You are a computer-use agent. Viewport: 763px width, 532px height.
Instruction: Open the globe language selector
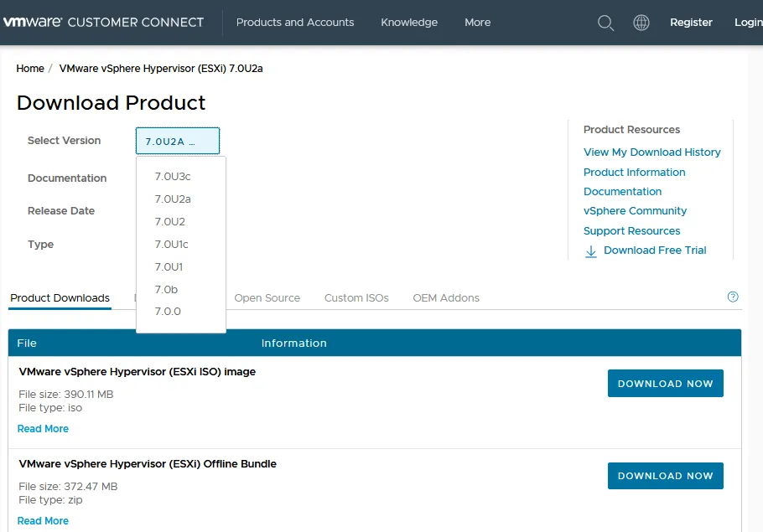(641, 23)
